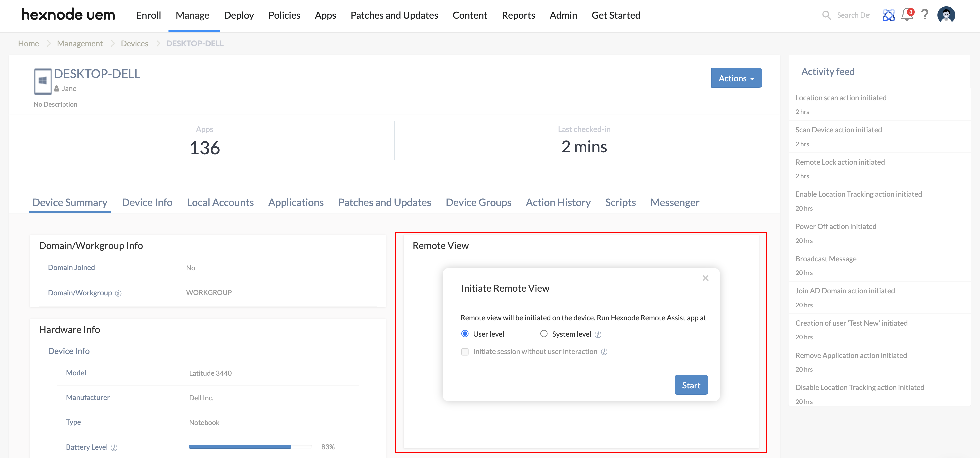Image resolution: width=980 pixels, height=458 pixels.
Task: Click the notifications bell icon
Action: coord(907,15)
